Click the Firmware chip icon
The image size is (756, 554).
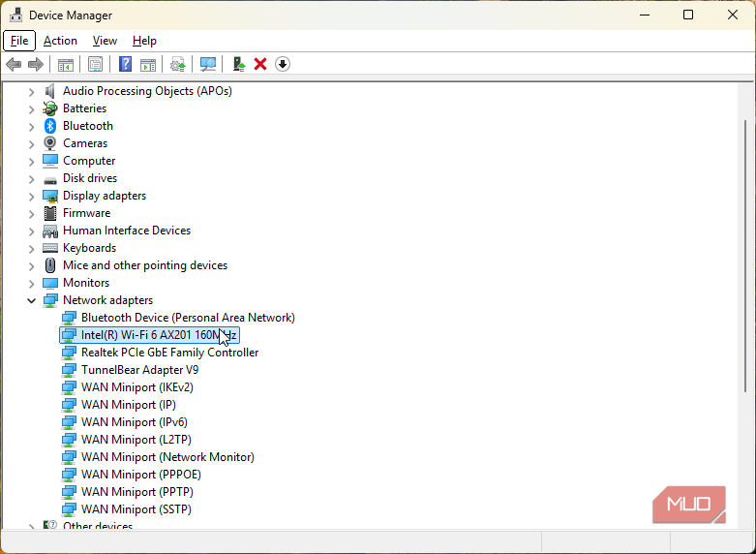[50, 213]
